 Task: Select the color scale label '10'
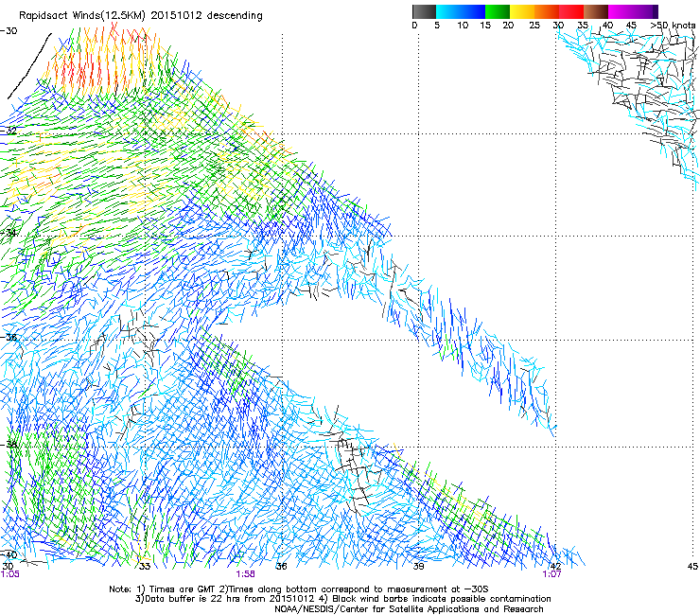coord(463,26)
